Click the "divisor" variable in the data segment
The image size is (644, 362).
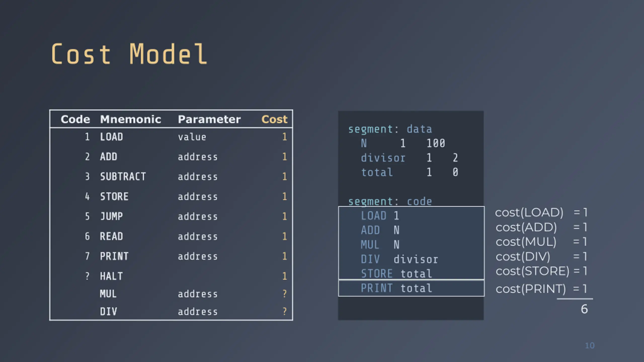pos(383,158)
